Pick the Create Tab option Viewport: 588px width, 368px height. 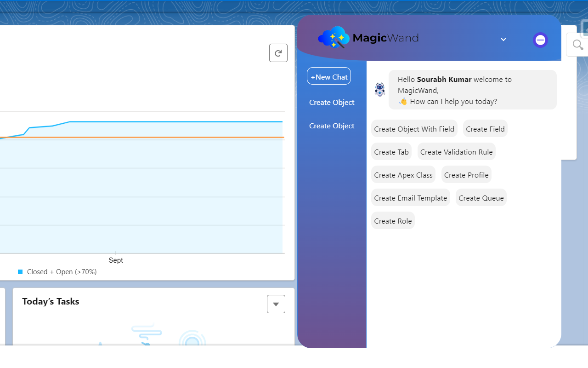391,152
